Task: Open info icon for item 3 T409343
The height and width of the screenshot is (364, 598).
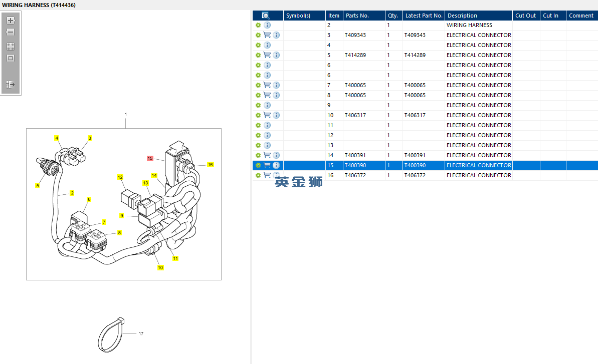Action: [277, 35]
